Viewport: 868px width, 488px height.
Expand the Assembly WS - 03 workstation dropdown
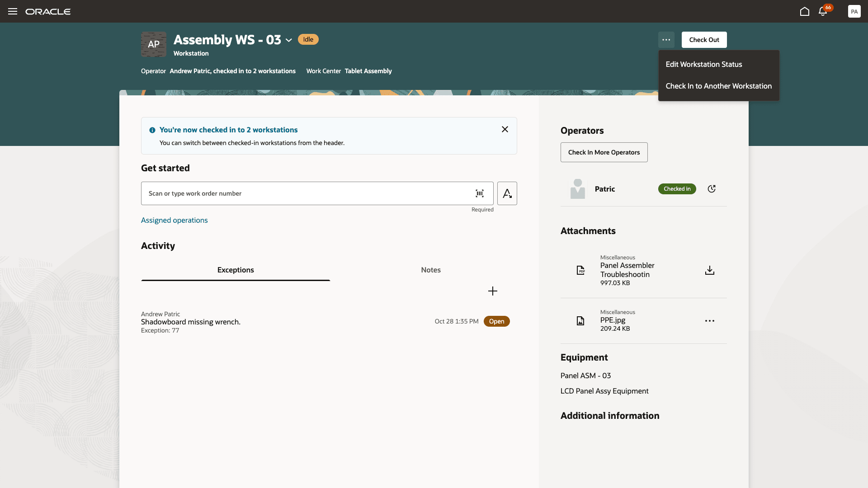289,40
